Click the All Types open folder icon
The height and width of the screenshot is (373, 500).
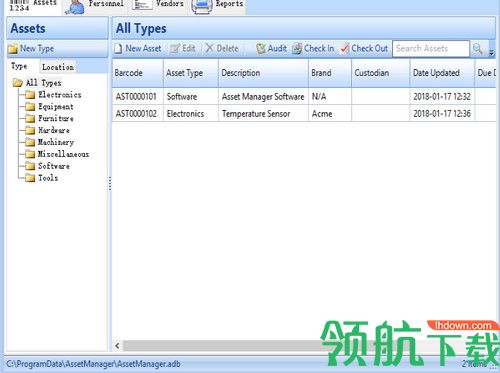tap(18, 83)
